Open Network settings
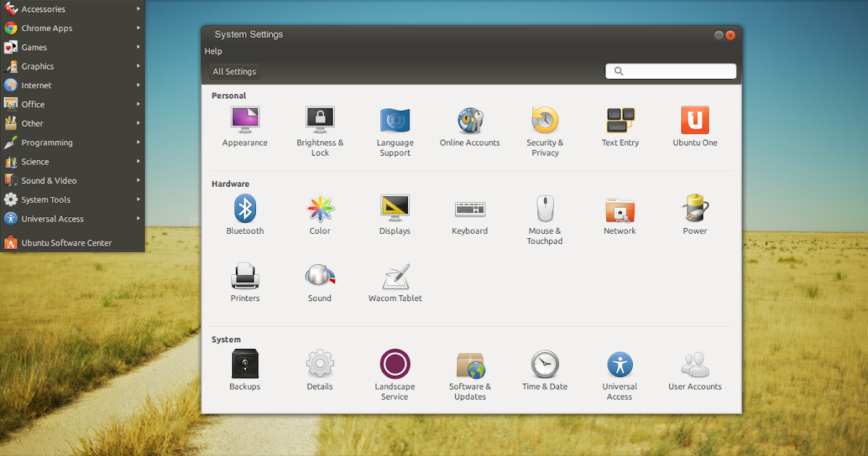Image resolution: width=868 pixels, height=456 pixels. point(620,216)
